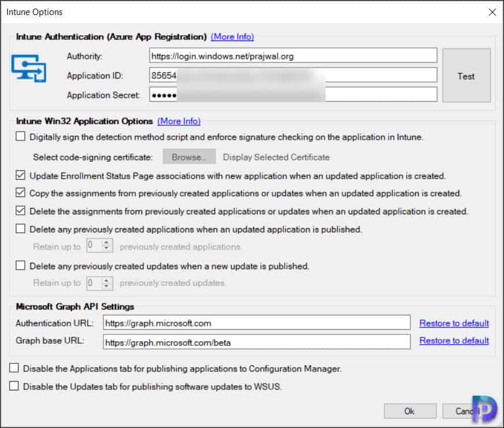
Task: Focus the Graph base URL field
Action: point(256,342)
